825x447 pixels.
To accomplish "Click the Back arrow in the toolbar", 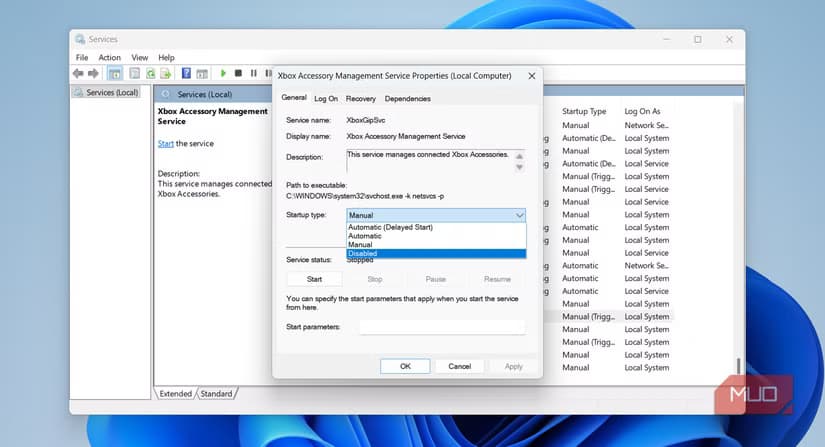I will tap(78, 74).
